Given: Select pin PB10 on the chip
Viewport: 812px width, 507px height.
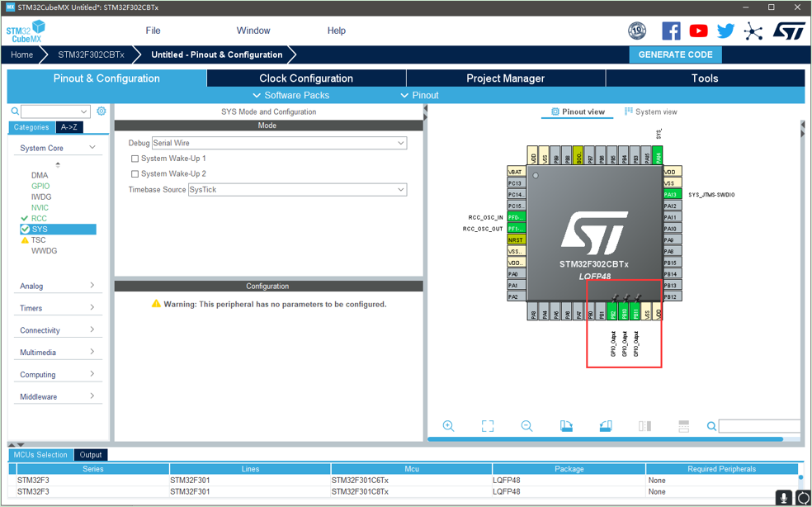Looking at the screenshot, I should tap(624, 310).
